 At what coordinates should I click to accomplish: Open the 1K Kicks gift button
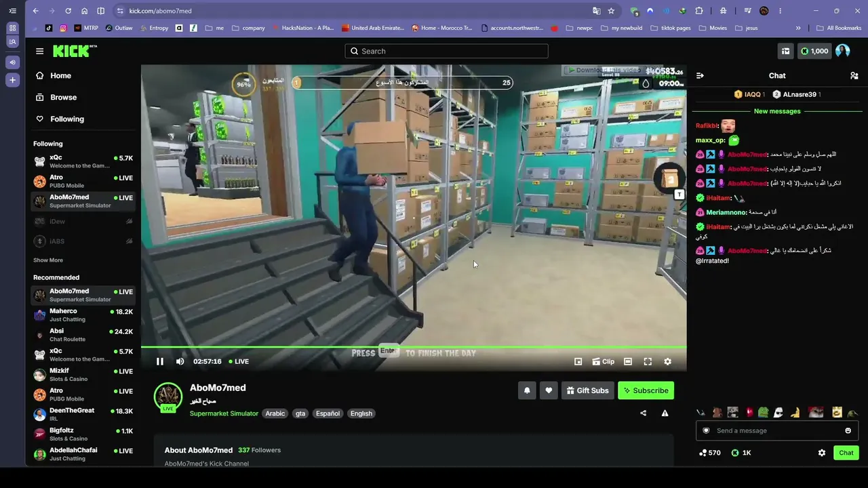coord(741,453)
